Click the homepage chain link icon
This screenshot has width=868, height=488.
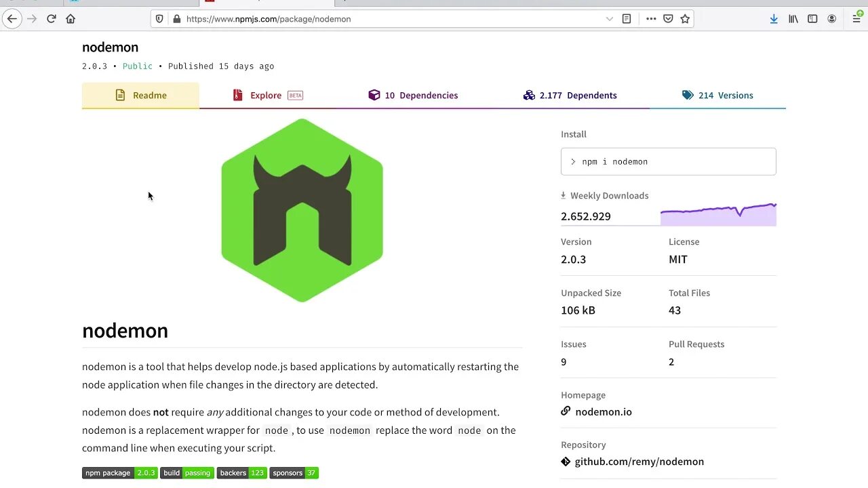pyautogui.click(x=566, y=411)
